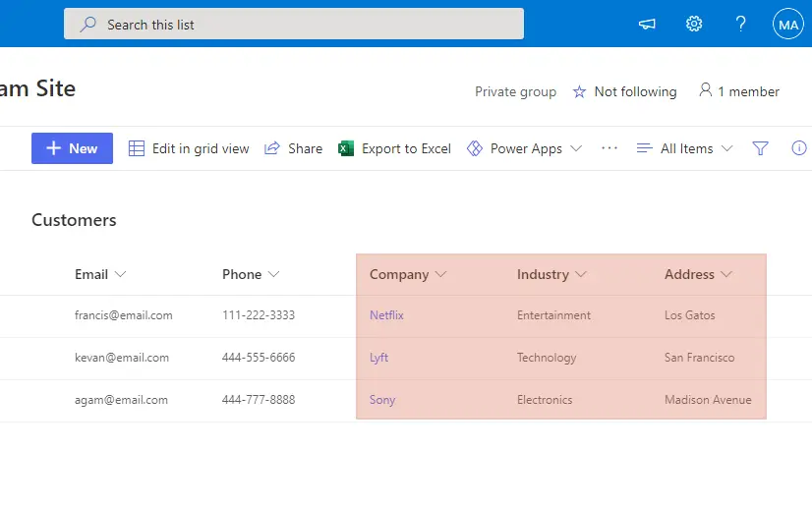This screenshot has height=506, width=812.
Task: Click the Email column header
Action: [x=91, y=274]
